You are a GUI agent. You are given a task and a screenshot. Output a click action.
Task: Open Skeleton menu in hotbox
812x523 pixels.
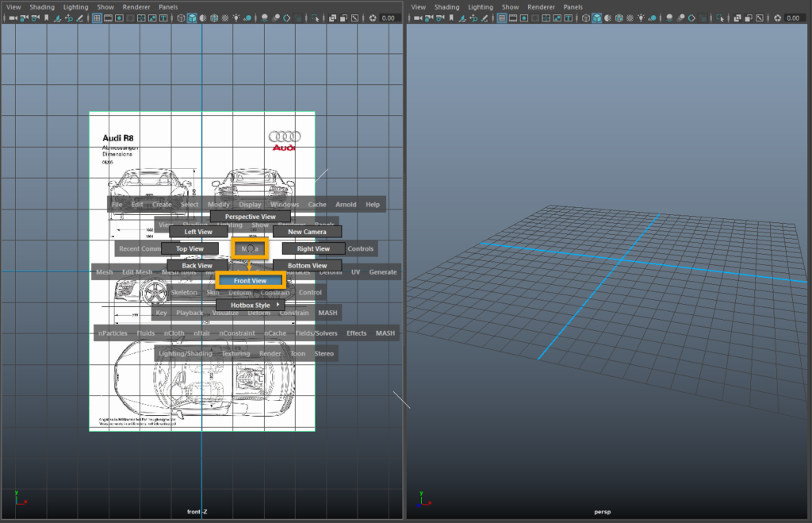click(184, 292)
